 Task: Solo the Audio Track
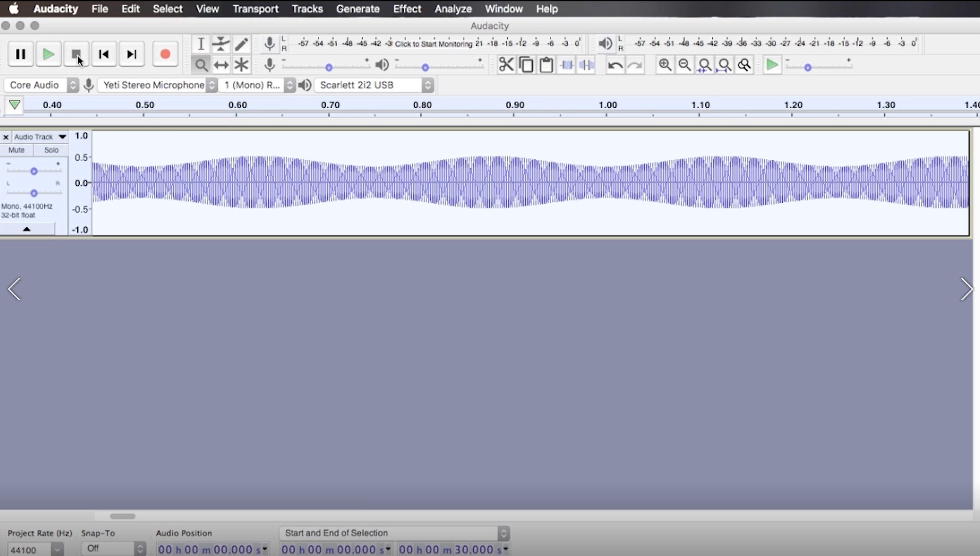coord(51,150)
